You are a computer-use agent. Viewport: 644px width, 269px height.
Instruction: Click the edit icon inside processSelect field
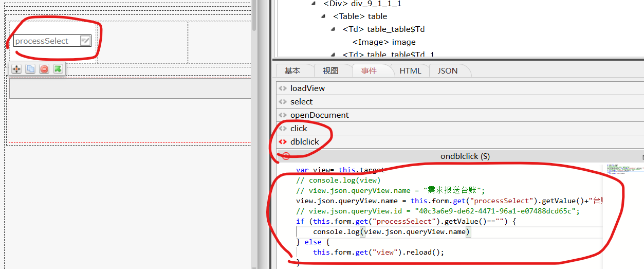85,41
